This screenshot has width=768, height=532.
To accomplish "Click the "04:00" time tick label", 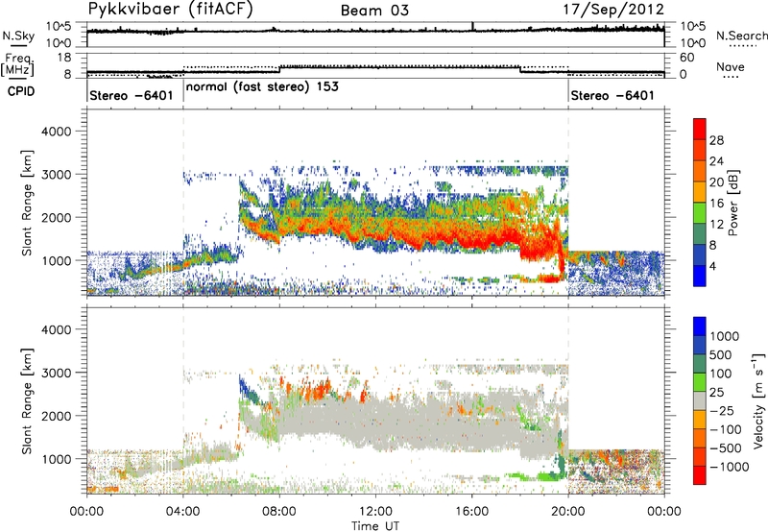I will coord(183,512).
